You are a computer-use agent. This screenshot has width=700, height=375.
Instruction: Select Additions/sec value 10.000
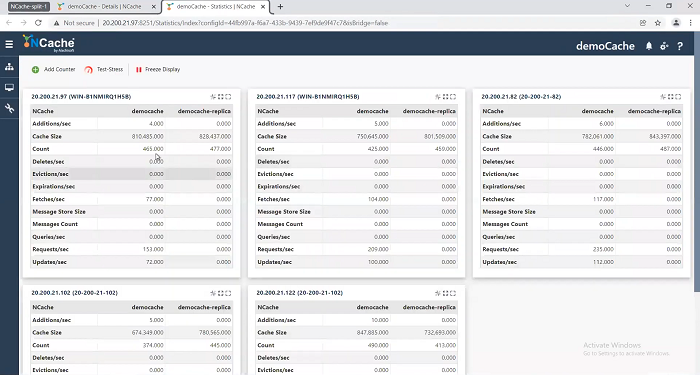tap(379, 320)
